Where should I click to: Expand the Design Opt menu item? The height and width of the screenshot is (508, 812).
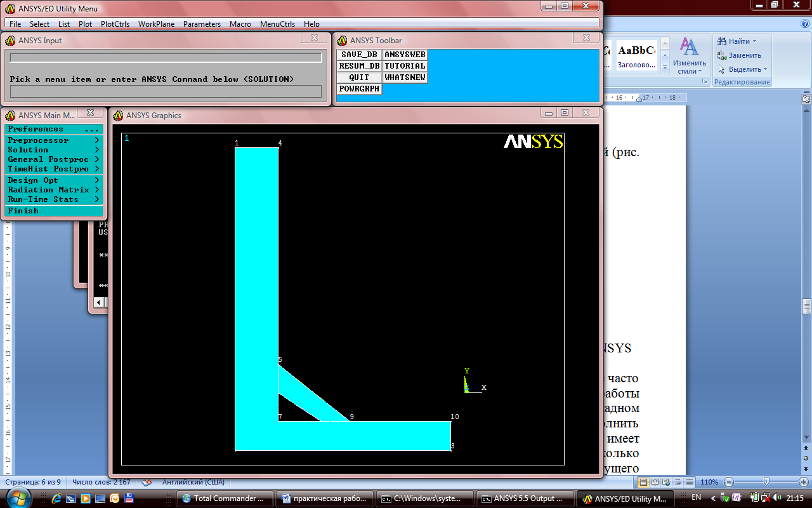tap(53, 180)
